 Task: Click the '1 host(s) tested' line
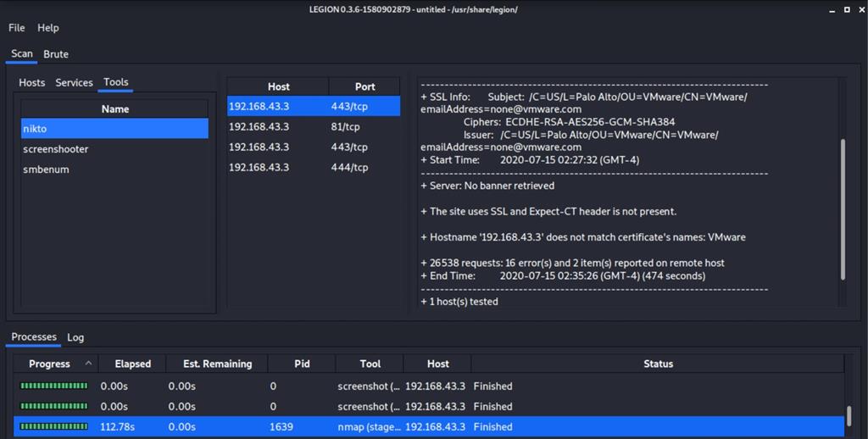tap(459, 302)
